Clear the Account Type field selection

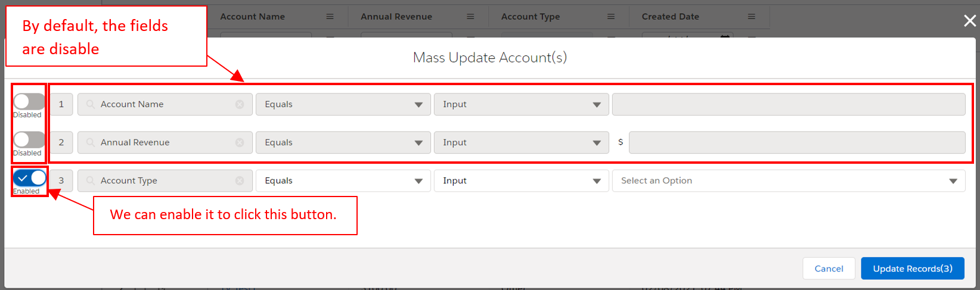(240, 180)
